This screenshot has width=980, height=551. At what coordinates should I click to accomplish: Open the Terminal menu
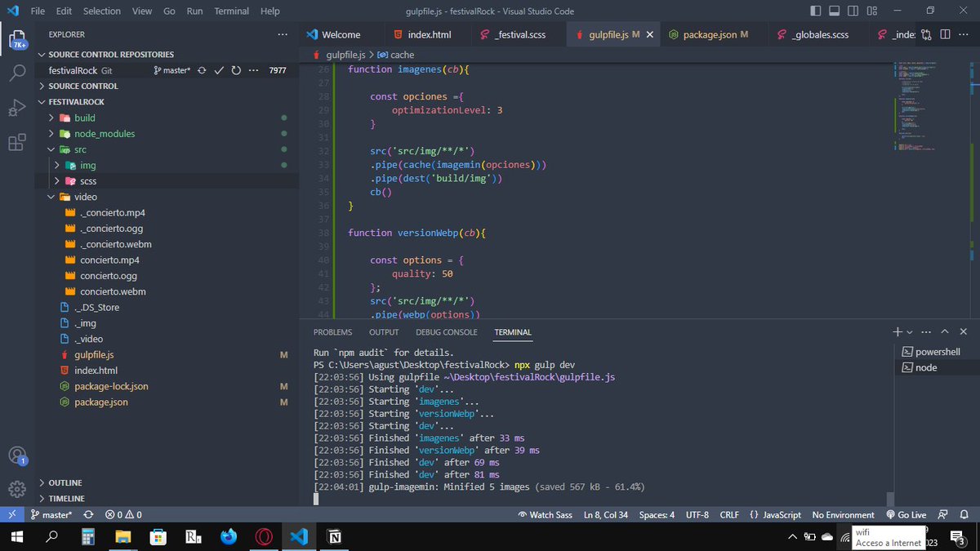(x=231, y=11)
